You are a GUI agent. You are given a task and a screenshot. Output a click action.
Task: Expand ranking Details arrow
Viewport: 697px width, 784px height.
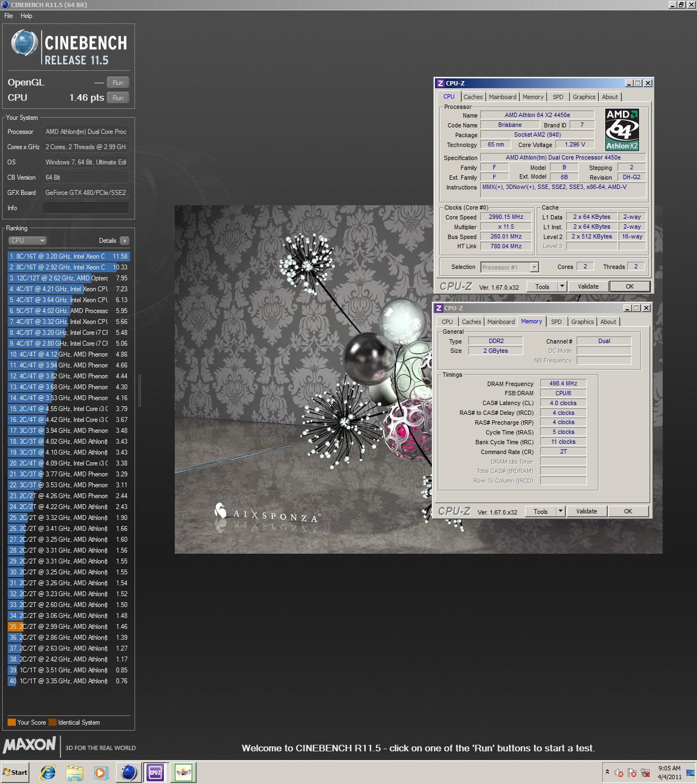(125, 241)
